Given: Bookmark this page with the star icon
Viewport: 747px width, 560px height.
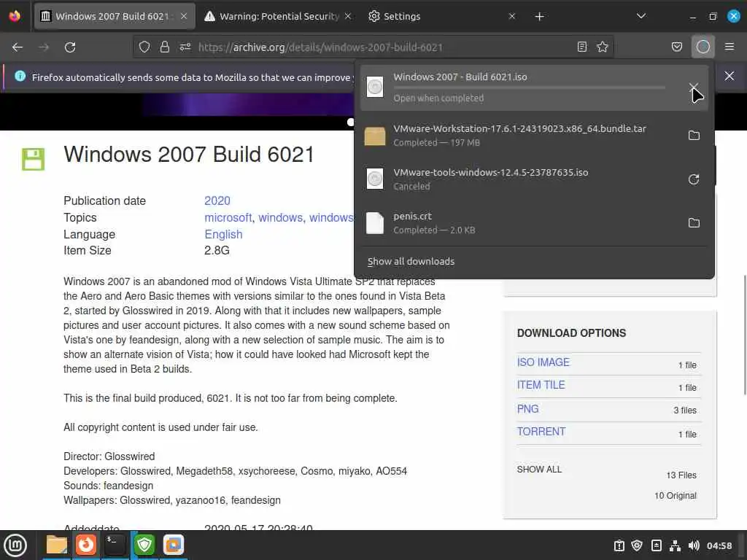Looking at the screenshot, I should pos(603,47).
